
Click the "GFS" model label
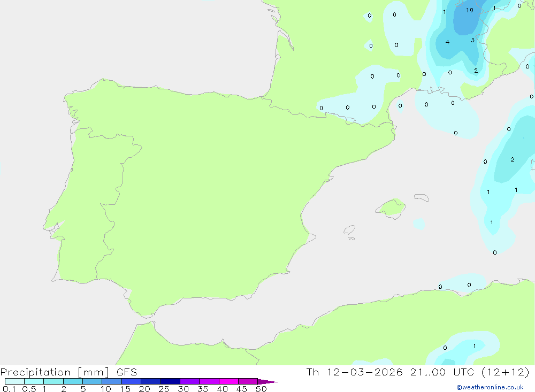pyautogui.click(x=127, y=372)
